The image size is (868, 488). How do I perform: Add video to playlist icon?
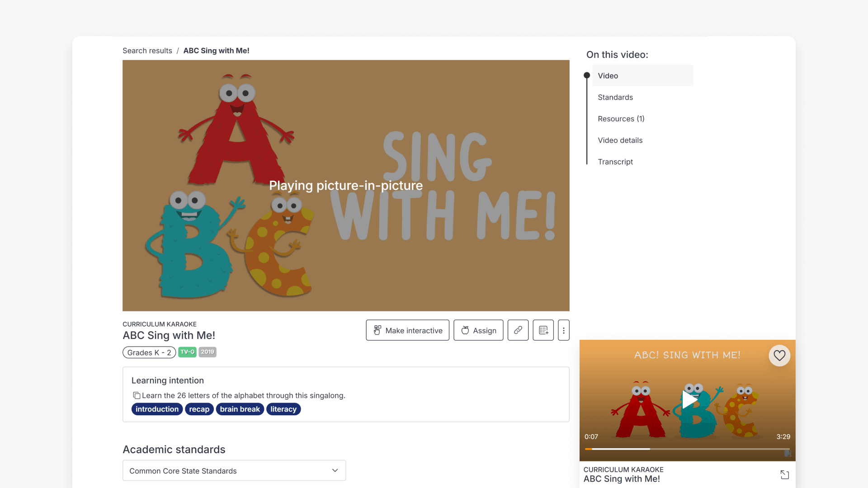[x=543, y=330]
